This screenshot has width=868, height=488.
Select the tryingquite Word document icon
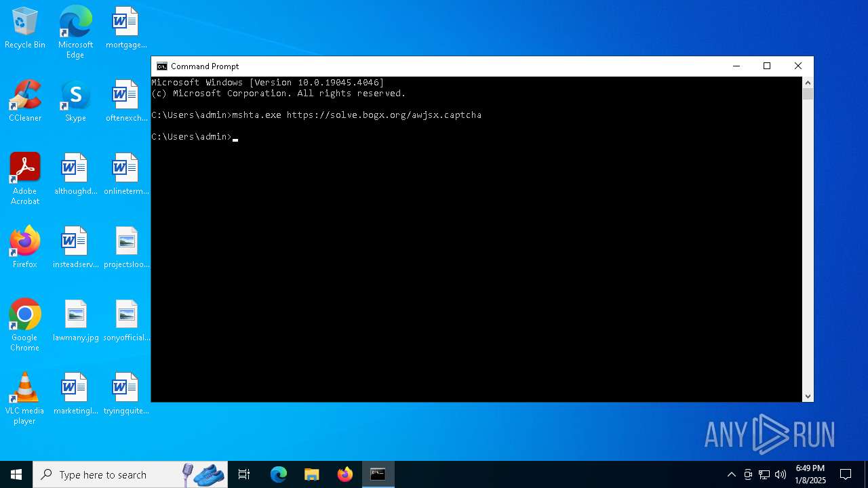(126, 394)
